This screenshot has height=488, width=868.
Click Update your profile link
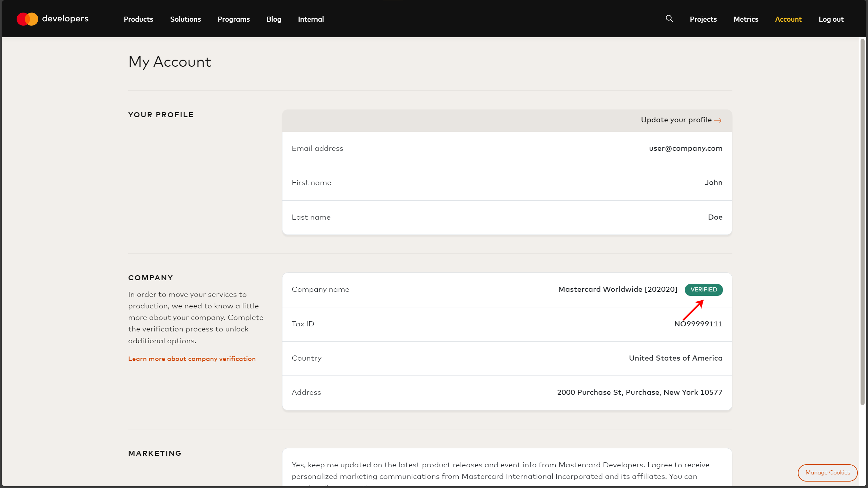[676, 120]
